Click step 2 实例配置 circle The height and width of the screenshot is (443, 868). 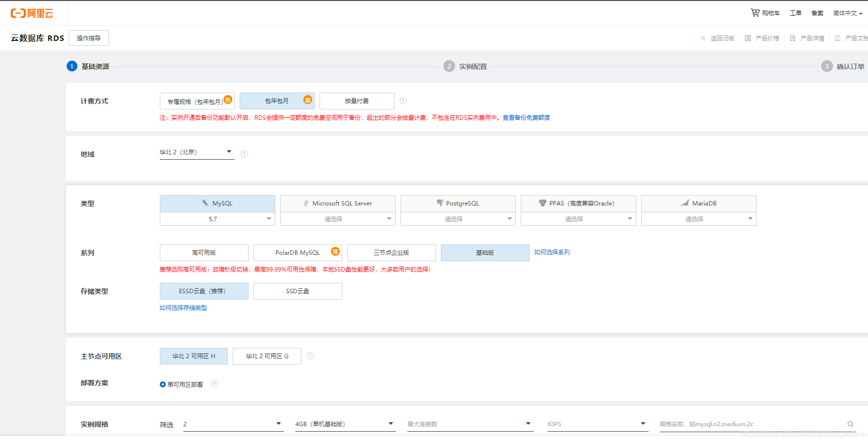(449, 66)
